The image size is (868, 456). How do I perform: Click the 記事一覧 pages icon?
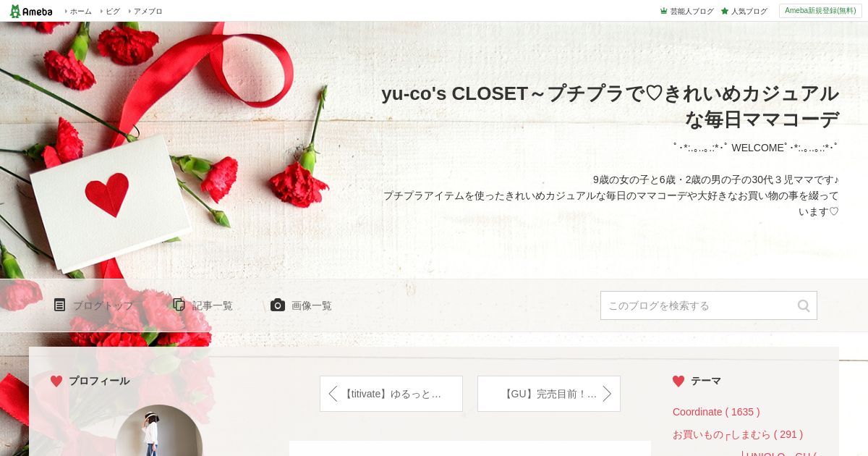tap(179, 305)
